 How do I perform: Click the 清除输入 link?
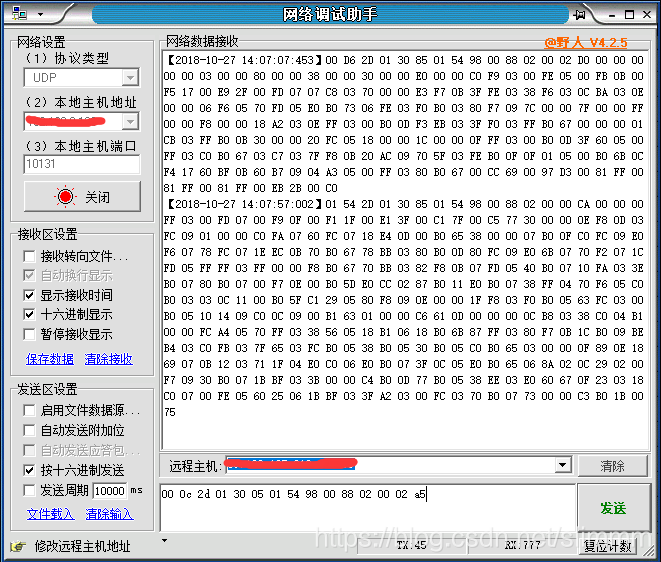coord(110,514)
